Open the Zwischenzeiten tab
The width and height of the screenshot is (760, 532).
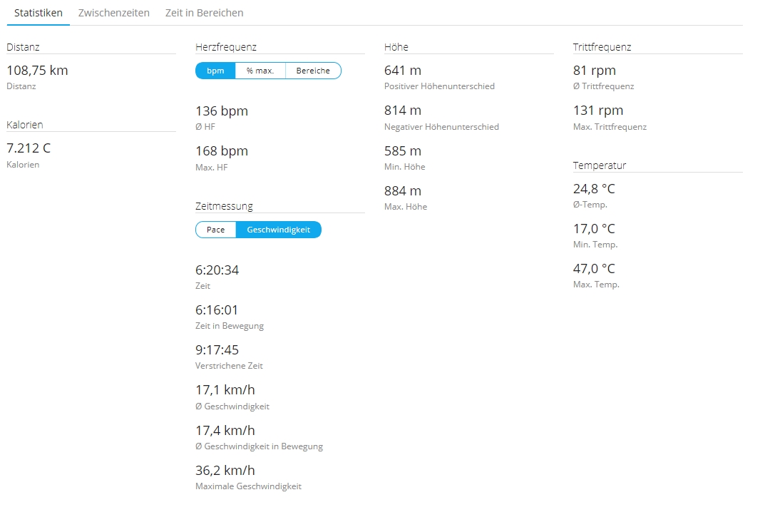[114, 13]
